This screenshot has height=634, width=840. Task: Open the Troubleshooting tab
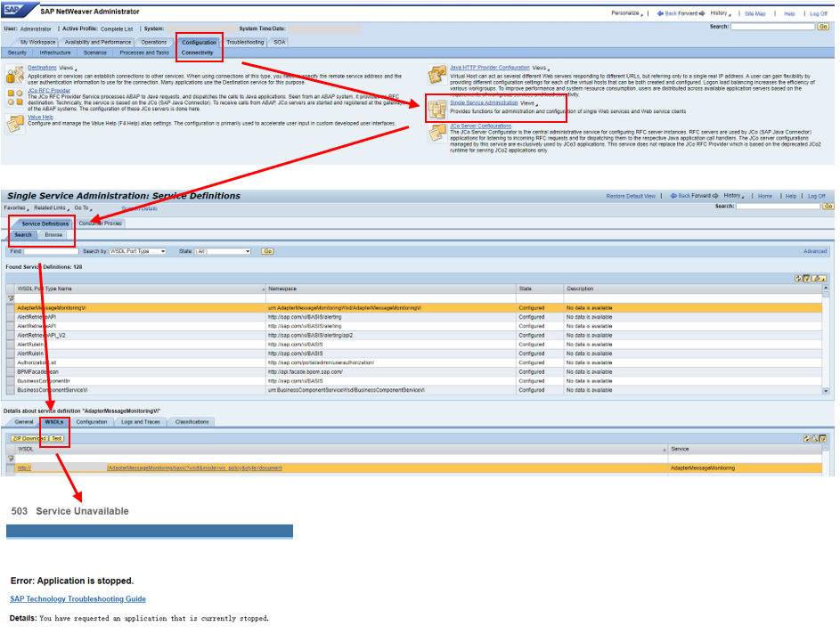(245, 43)
